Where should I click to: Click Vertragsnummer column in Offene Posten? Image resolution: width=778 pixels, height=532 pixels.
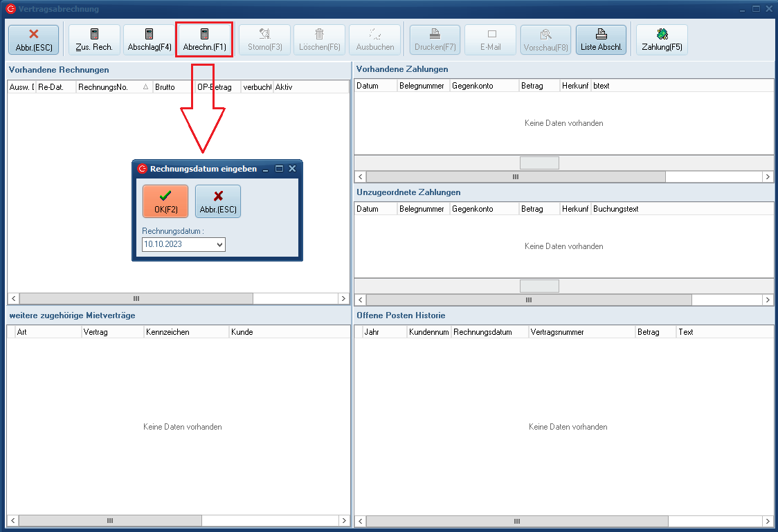pyautogui.click(x=581, y=332)
